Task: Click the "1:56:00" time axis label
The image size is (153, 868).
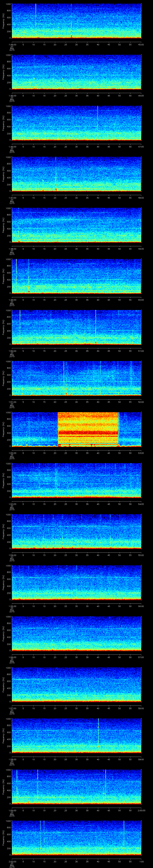Action: click(12, 657)
